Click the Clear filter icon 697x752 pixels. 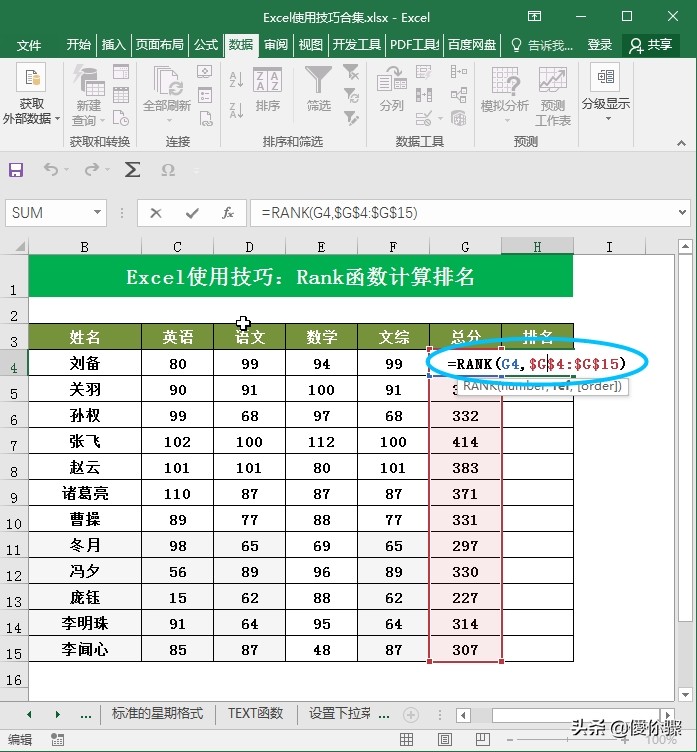click(x=351, y=72)
